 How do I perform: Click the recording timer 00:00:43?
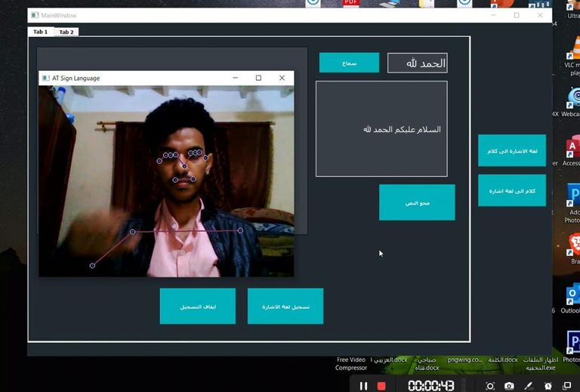431,386
